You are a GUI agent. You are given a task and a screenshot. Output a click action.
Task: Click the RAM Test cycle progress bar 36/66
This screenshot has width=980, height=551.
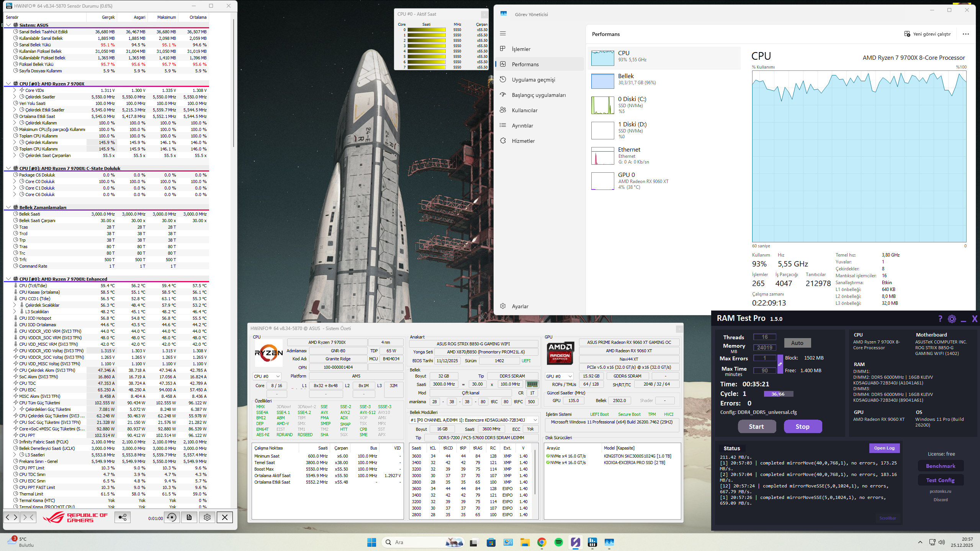[778, 394]
